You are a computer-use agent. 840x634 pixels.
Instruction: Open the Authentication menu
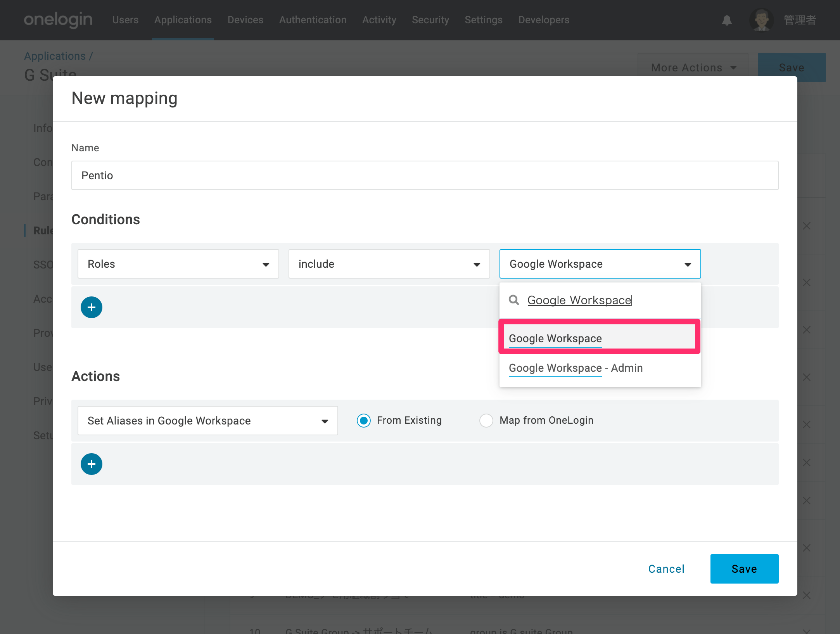[x=313, y=20]
